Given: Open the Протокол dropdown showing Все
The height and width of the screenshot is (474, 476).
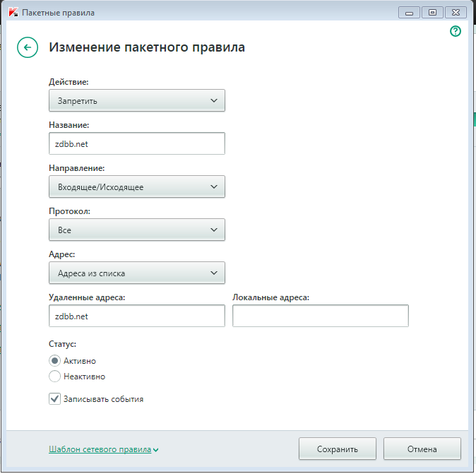Looking at the screenshot, I should [x=137, y=230].
